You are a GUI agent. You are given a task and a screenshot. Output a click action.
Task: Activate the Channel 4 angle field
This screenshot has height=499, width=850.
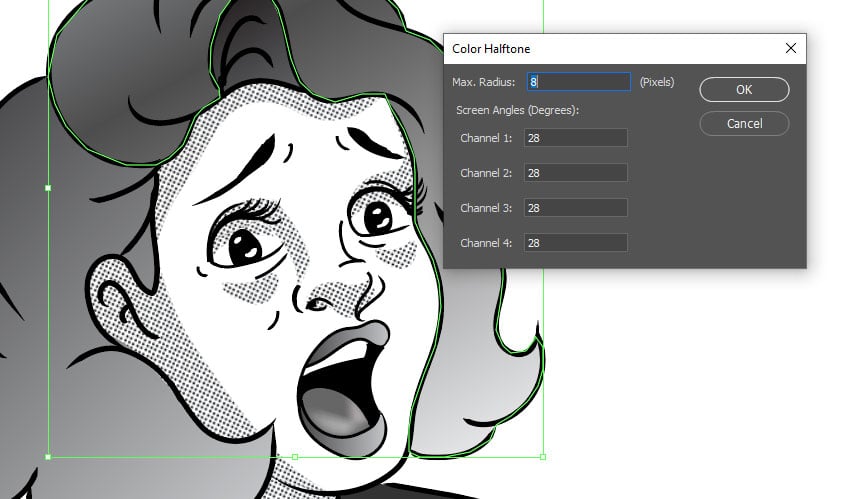[575, 243]
